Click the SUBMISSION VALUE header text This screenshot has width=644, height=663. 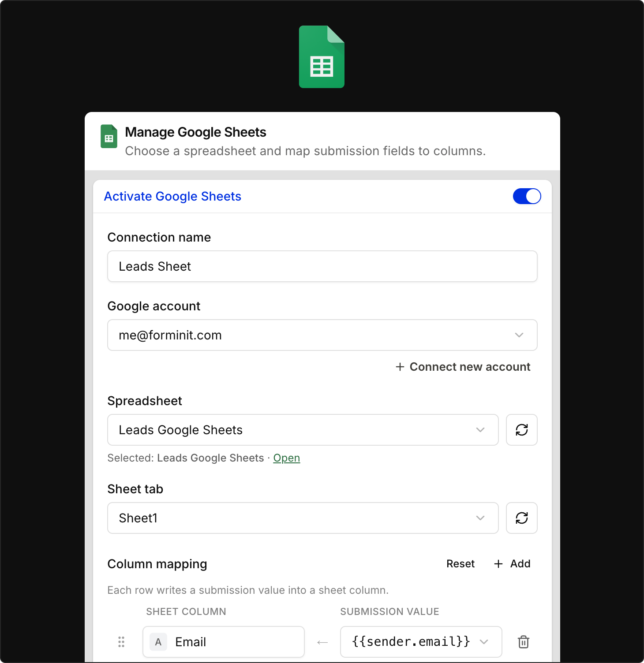(x=389, y=611)
